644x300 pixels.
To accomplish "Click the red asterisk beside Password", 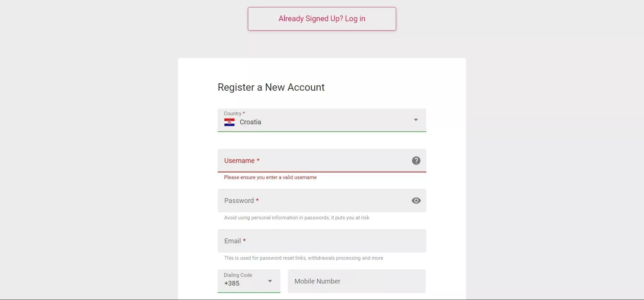I will tap(257, 200).
